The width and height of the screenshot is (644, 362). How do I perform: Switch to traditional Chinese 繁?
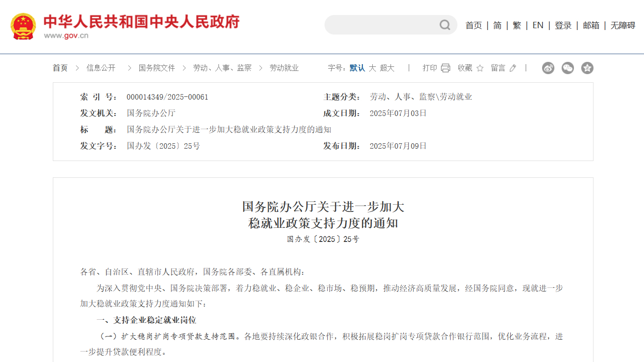click(x=517, y=25)
